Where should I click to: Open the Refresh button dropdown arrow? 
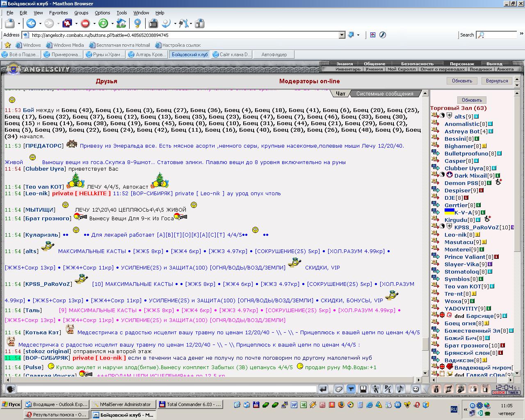pos(112,24)
